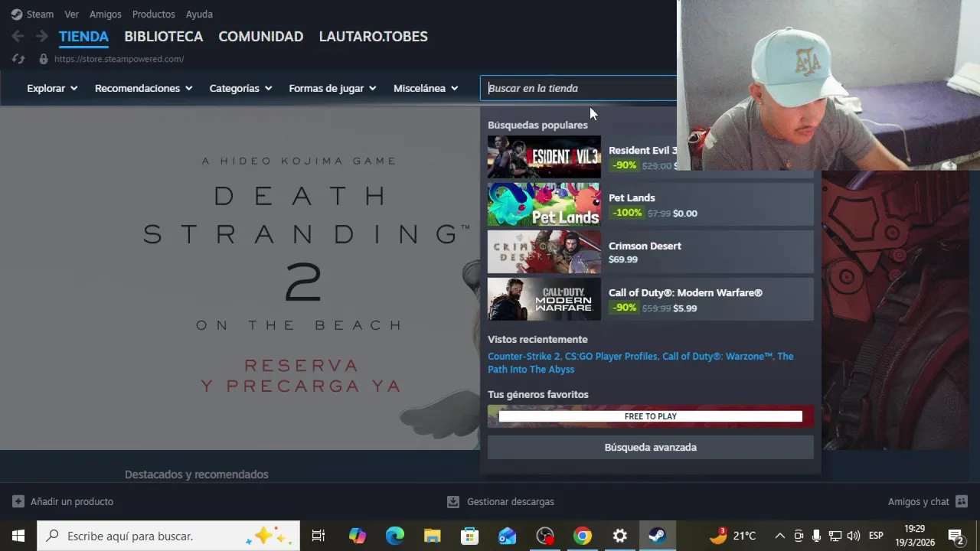This screenshot has width=980, height=551.
Task: Select the Pet Lands title text
Action: 632,197
